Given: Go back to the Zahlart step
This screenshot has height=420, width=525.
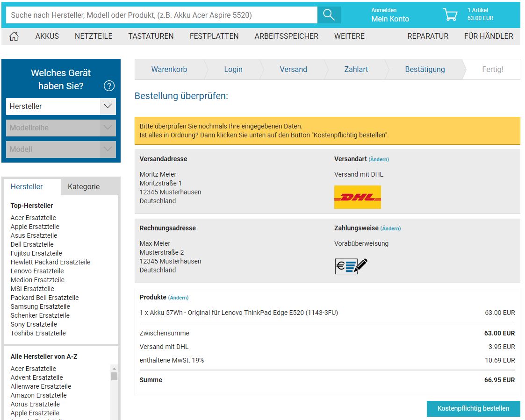Looking at the screenshot, I should point(356,70).
